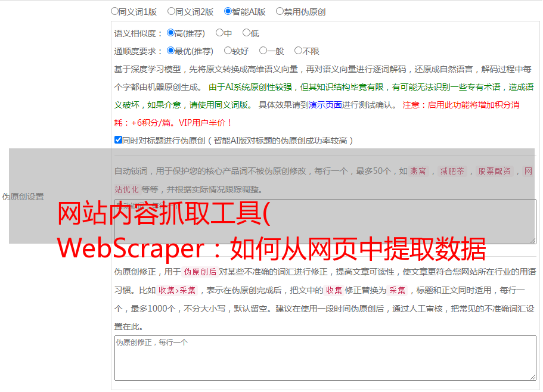543x392 pixels.
Task: Set 语义相似度 to 高(推荐)
Action: click(x=170, y=33)
